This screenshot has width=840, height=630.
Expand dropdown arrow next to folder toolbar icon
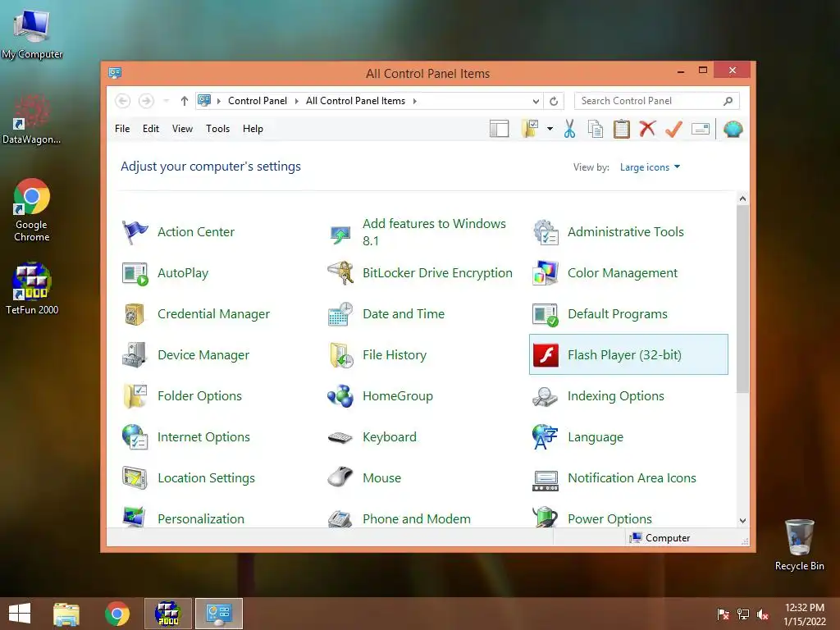pyautogui.click(x=550, y=129)
